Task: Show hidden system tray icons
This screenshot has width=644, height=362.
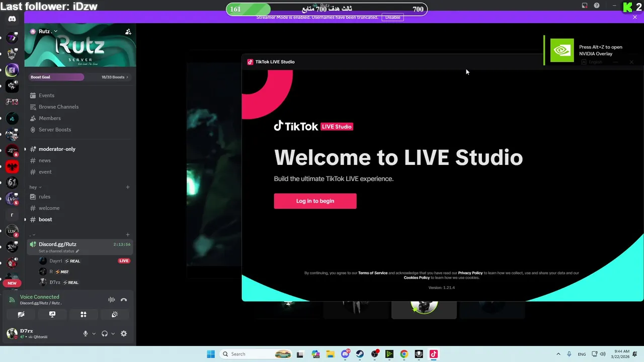Action: click(558, 354)
